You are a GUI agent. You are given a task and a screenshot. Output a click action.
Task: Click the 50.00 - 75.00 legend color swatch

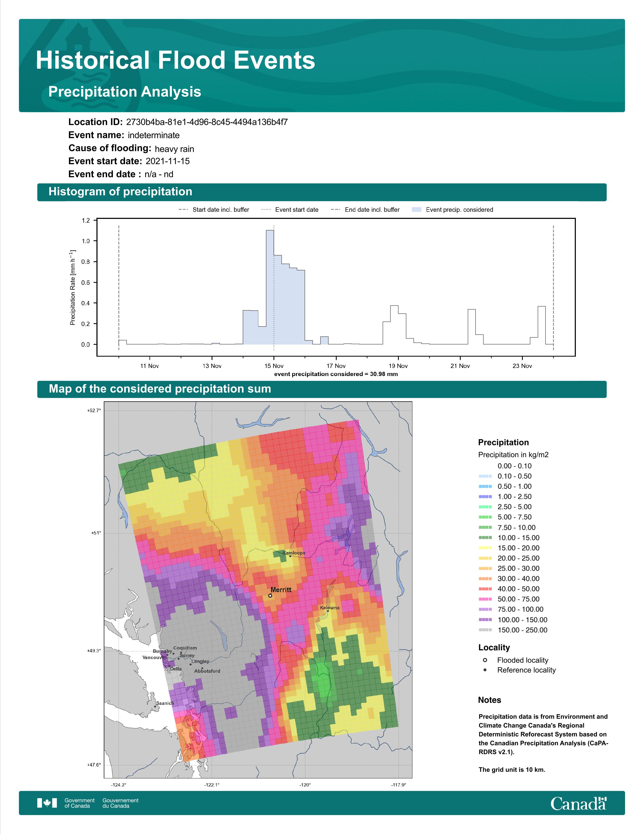coord(485,599)
